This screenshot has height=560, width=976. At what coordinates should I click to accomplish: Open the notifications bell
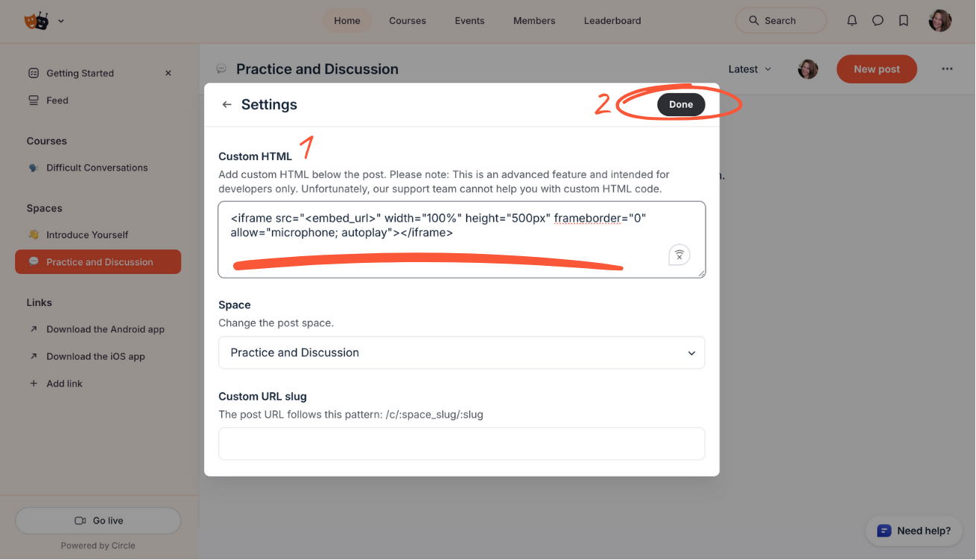[x=852, y=21]
